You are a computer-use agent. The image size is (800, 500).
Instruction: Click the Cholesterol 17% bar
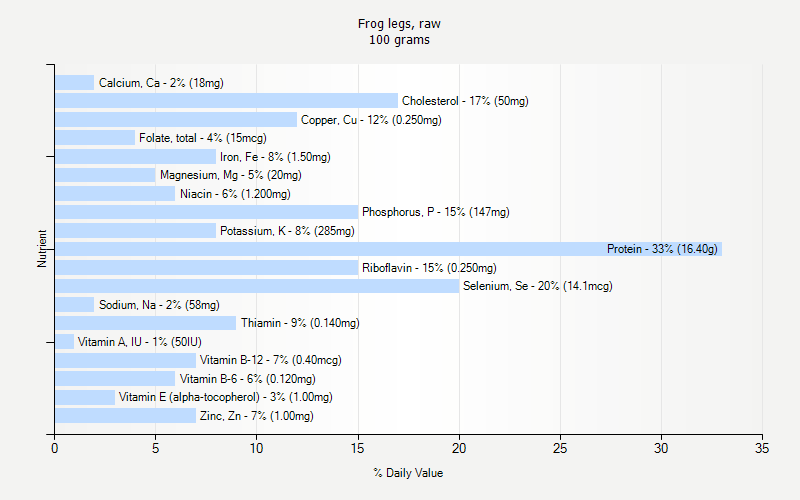click(x=226, y=101)
